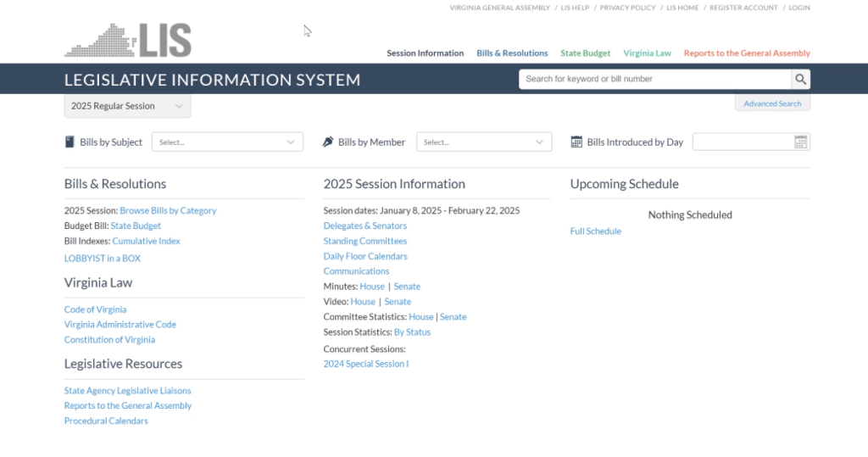Screen dimensions: 868x457
Task: Open the Full Schedule link
Action: 595,231
